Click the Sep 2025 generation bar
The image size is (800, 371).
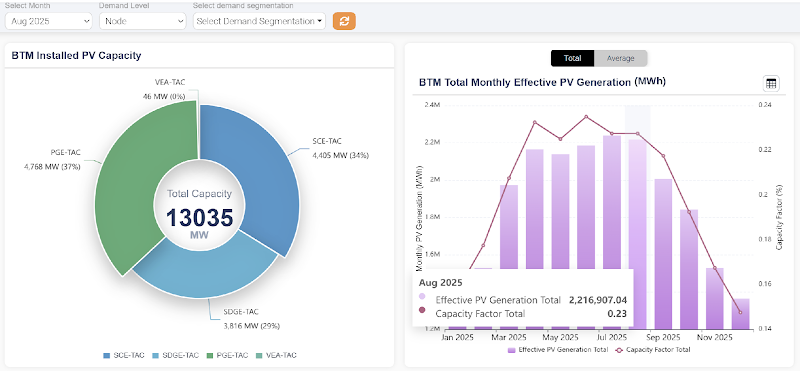tap(663, 254)
